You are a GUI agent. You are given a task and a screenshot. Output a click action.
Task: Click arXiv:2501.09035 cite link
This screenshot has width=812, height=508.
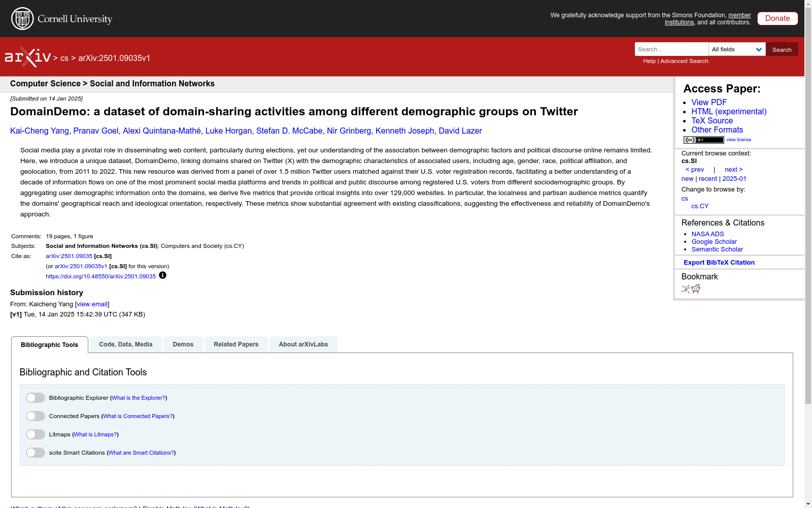[x=69, y=256]
